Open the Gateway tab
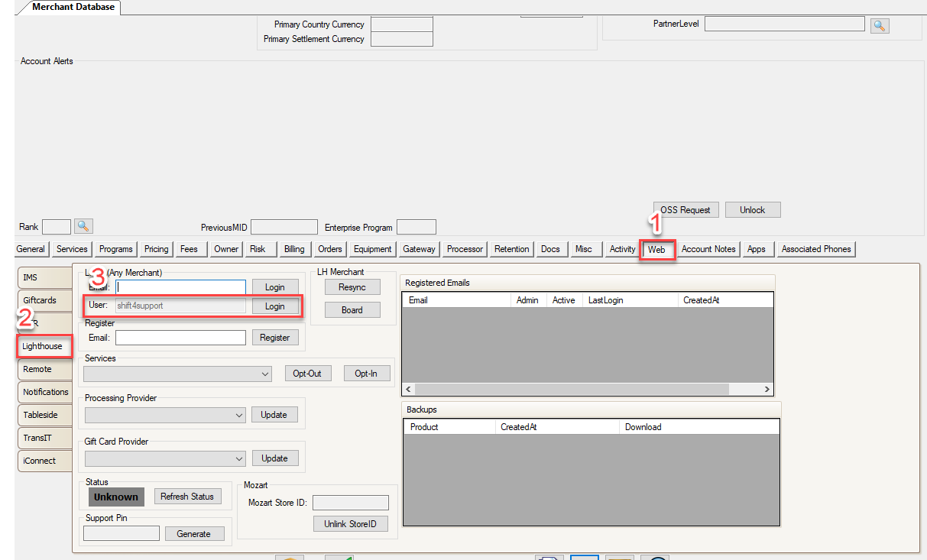 click(x=419, y=249)
